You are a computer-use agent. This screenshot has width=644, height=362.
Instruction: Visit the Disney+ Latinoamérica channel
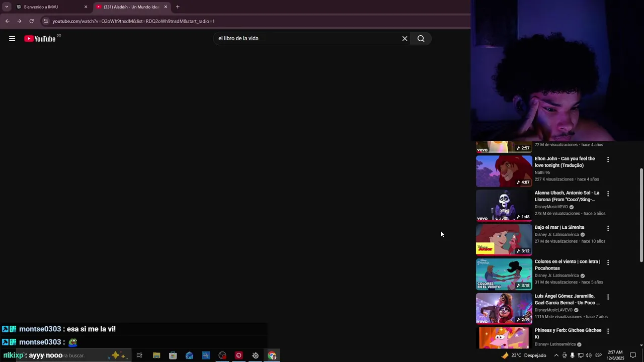(555, 344)
